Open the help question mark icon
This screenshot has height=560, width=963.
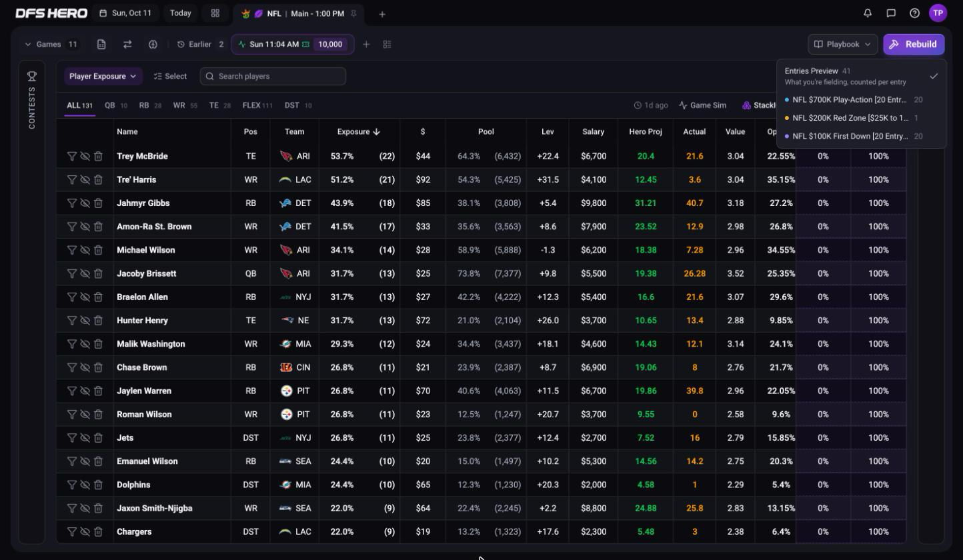click(x=914, y=13)
